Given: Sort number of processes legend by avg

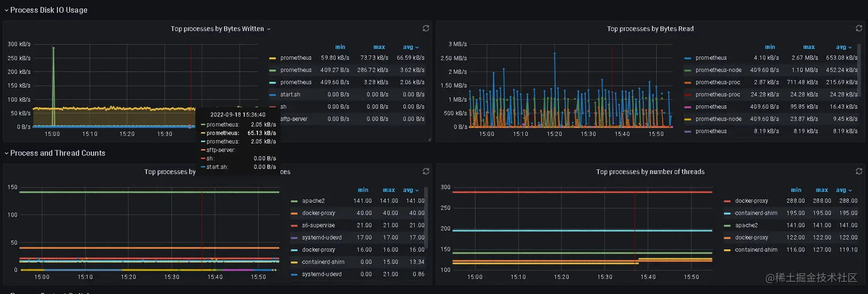Looking at the screenshot, I should click(x=410, y=190).
